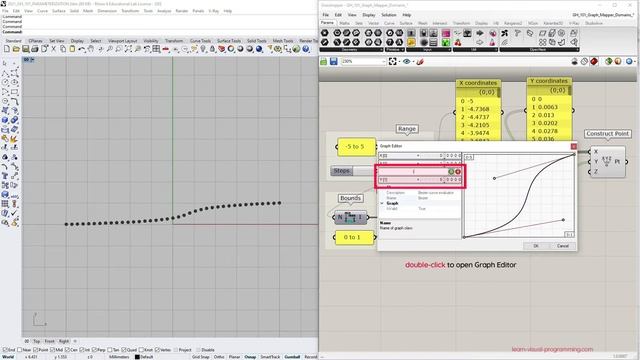Open the zoom percentage dropdown in Grasshopper

coord(383,61)
